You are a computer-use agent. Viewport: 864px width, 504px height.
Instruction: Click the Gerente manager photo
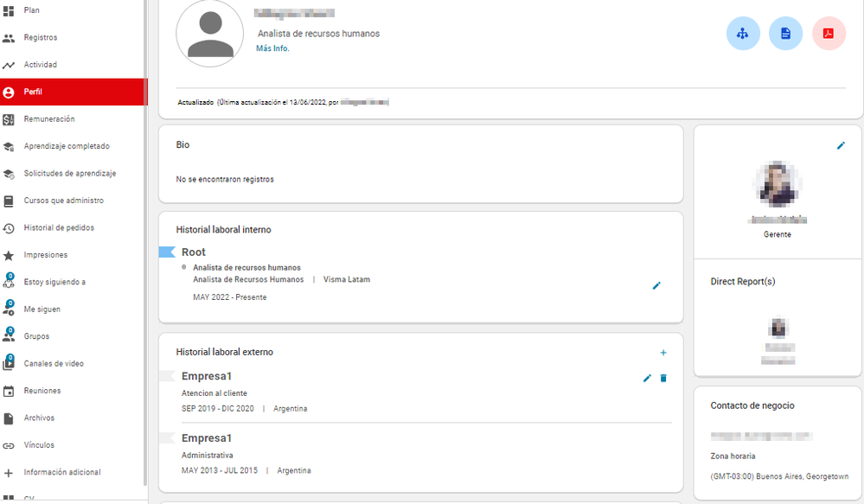click(x=777, y=184)
